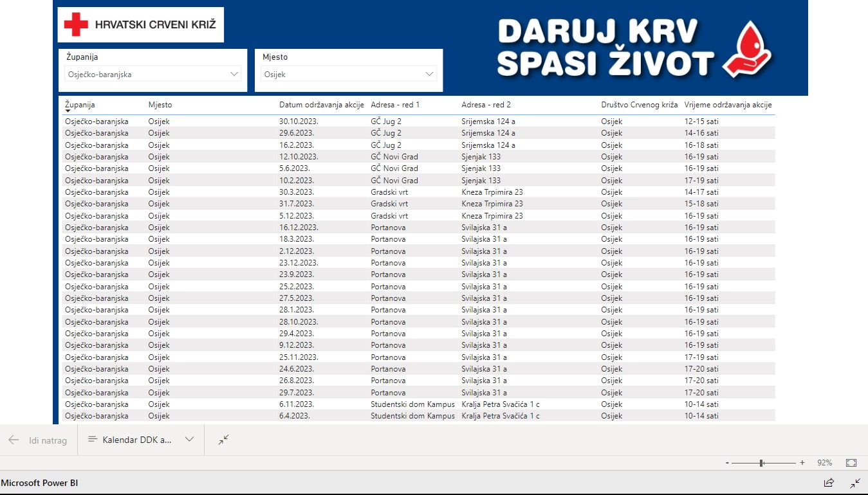Click Srijemska 124 a in 30.10.2023. row
The height and width of the screenshot is (495, 868).
click(488, 121)
